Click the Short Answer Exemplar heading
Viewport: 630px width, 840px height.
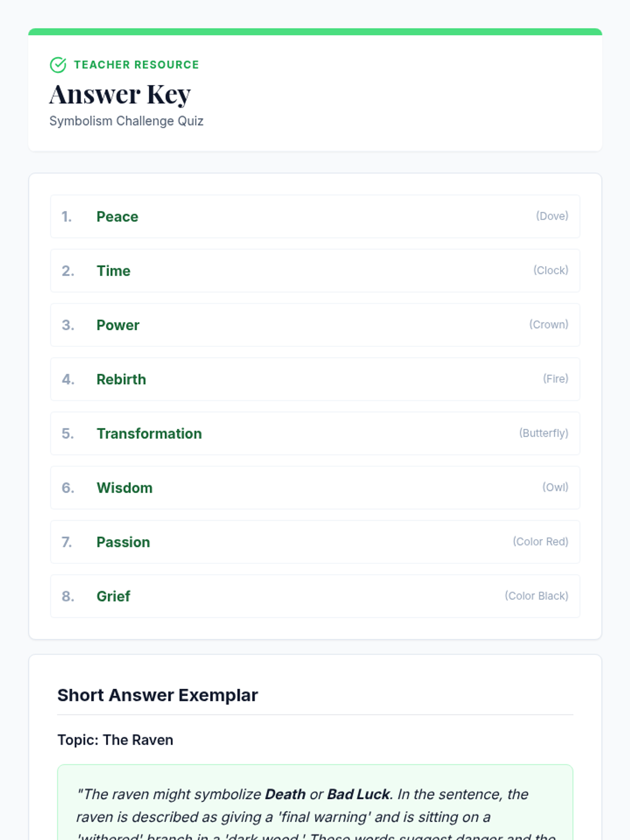(157, 695)
